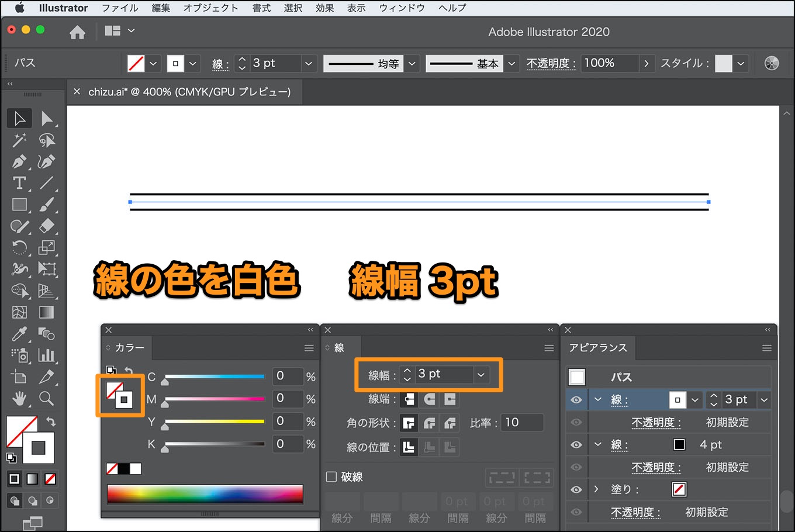Select the Rectangle tool
The image size is (795, 532).
click(x=19, y=205)
